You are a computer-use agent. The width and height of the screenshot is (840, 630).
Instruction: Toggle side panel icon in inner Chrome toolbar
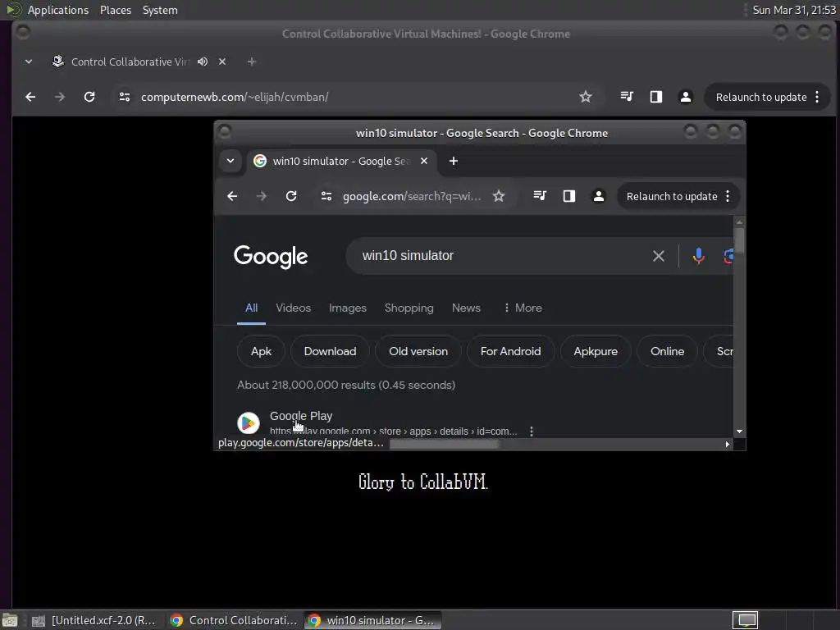(x=569, y=196)
